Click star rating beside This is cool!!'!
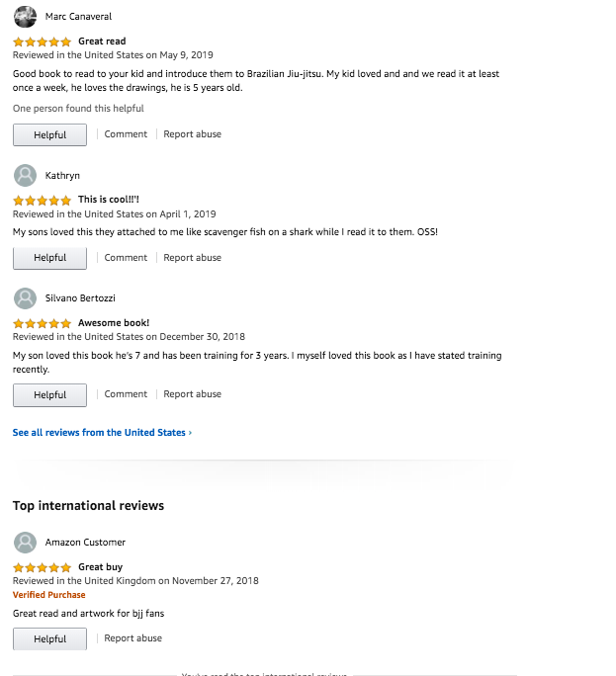 tap(42, 200)
